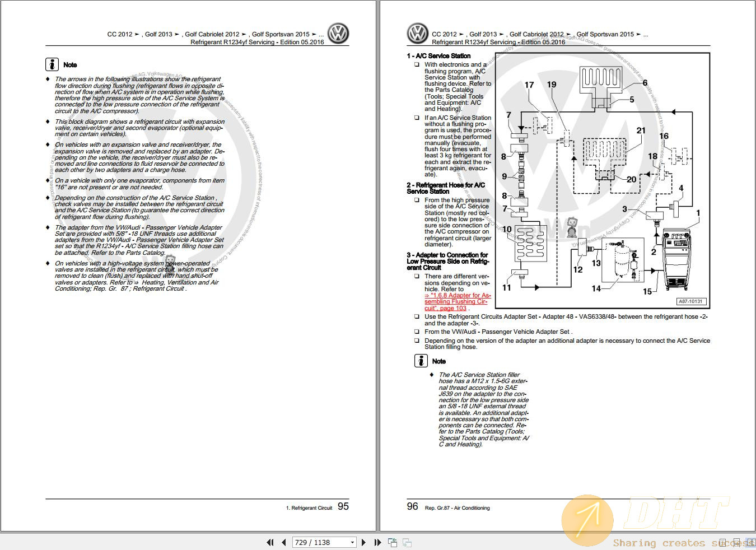
Task: Open the page number dropdown arrow
Action: (x=352, y=542)
